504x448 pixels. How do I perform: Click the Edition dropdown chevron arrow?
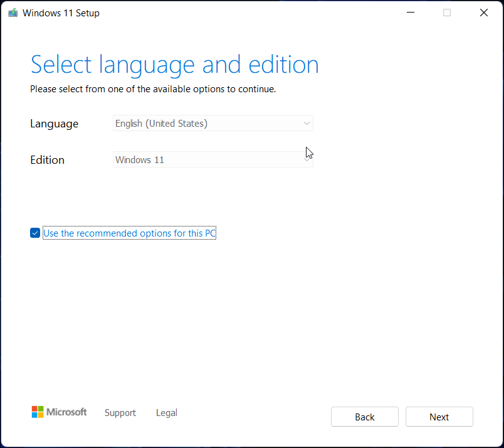coord(307,159)
